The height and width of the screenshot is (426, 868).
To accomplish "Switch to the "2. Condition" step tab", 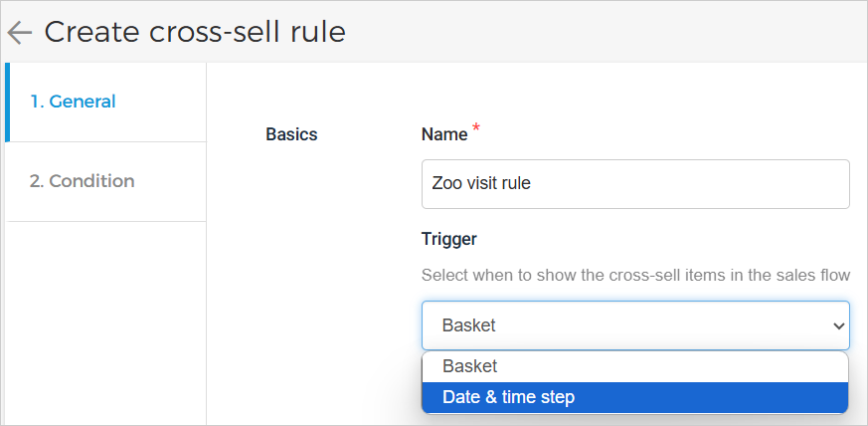I will coord(82,181).
